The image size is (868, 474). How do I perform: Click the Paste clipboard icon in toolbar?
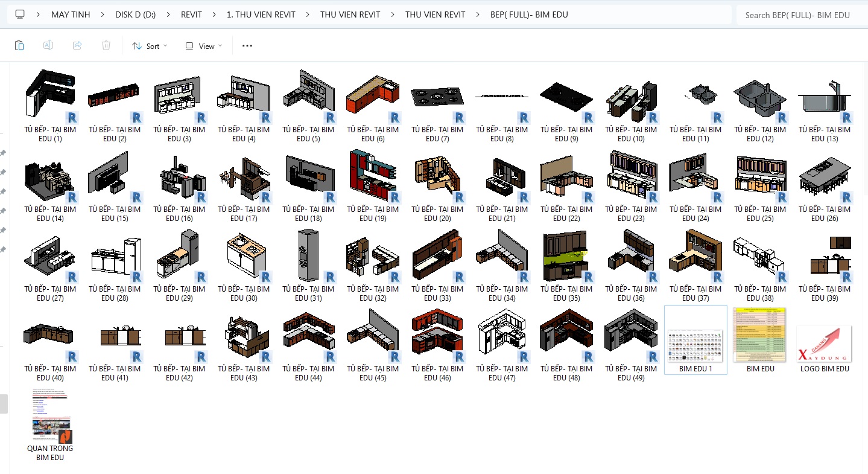(19, 46)
